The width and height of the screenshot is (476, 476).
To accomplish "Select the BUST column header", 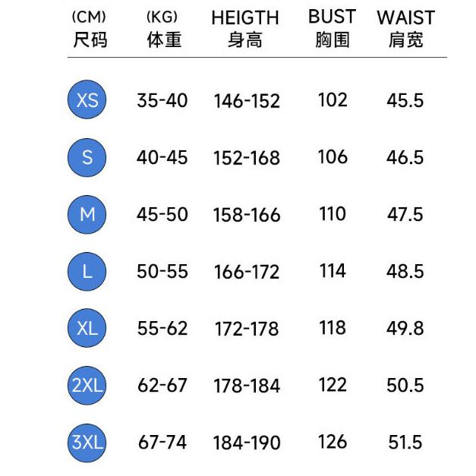I will (x=332, y=17).
